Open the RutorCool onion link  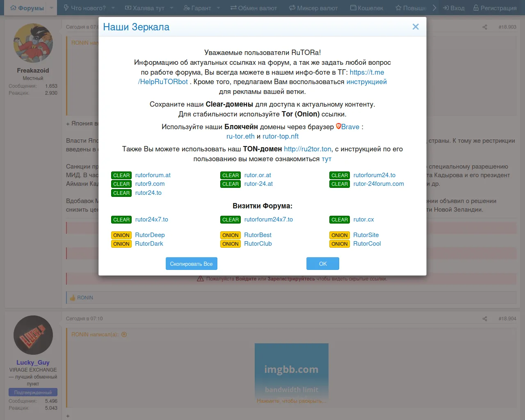[x=367, y=244]
